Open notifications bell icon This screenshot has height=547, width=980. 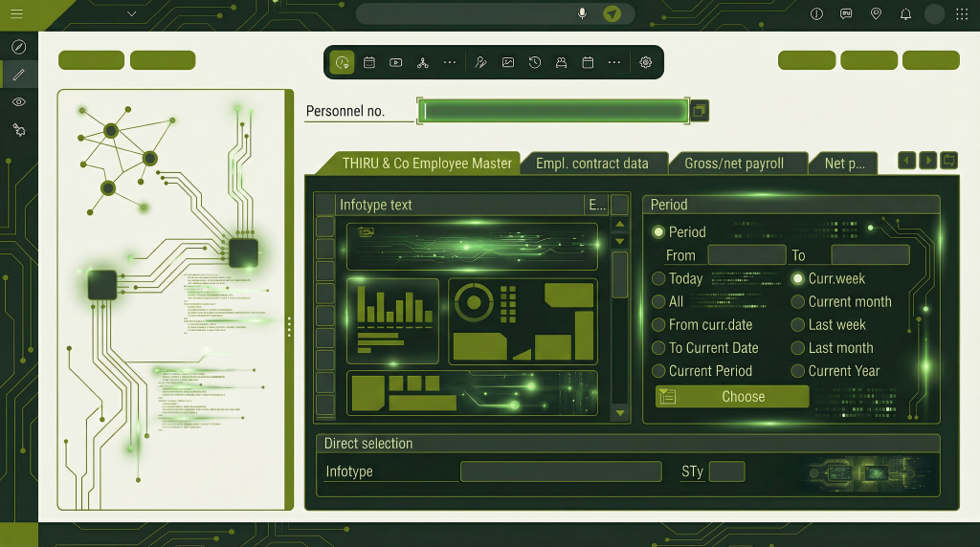[x=905, y=13]
